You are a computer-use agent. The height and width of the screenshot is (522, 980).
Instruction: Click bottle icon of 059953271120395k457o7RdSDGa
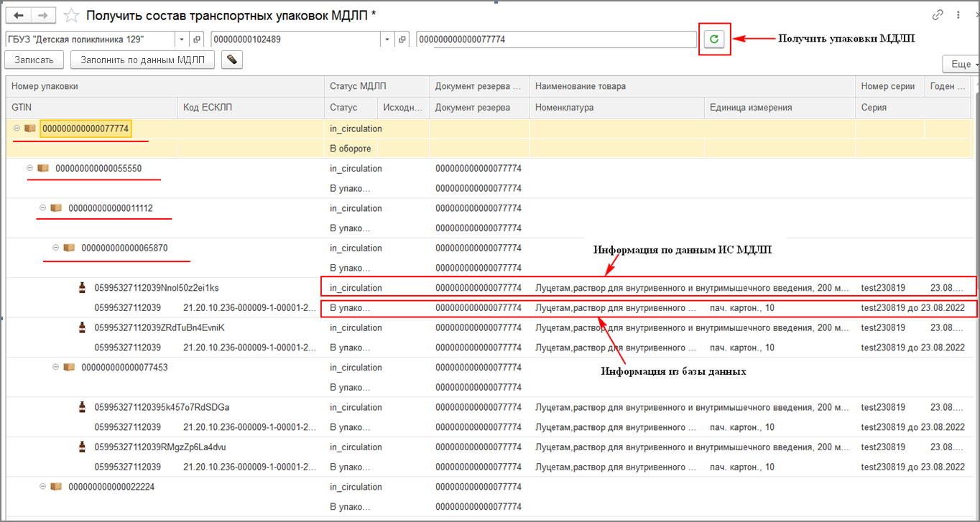pyautogui.click(x=83, y=406)
